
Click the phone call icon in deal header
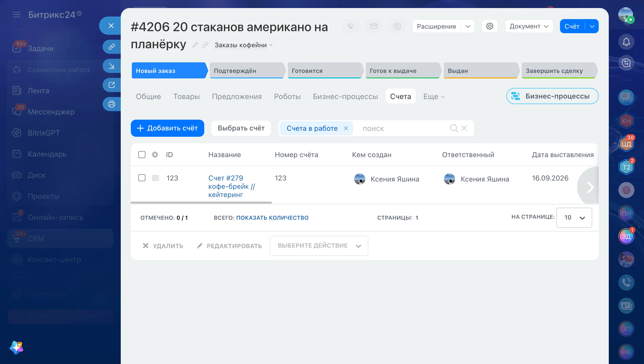tap(350, 26)
